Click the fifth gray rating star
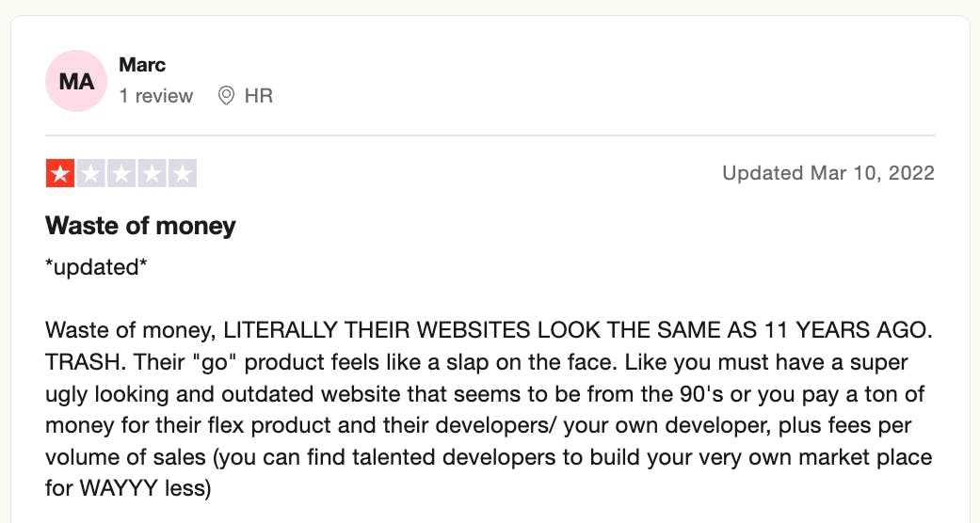 coord(183,174)
